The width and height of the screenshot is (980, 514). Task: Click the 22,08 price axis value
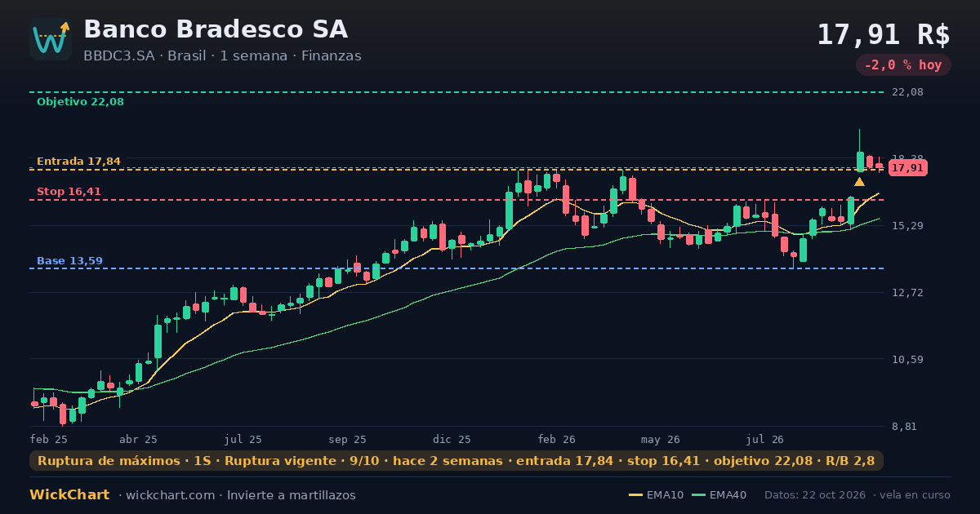click(x=907, y=92)
